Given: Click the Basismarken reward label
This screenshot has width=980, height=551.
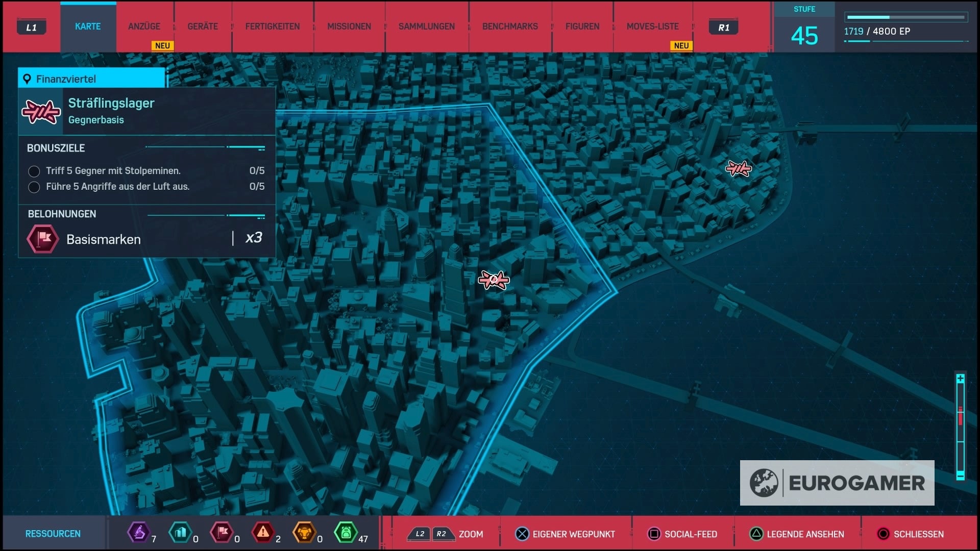Looking at the screenshot, I should click(104, 239).
